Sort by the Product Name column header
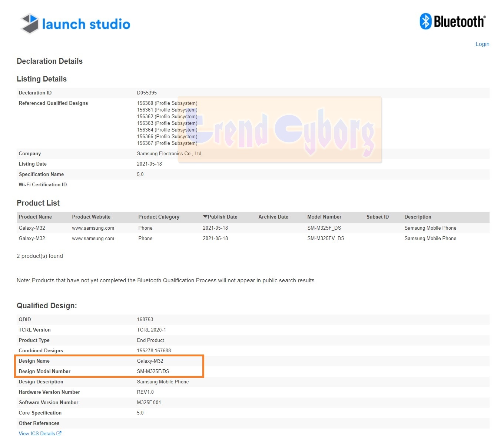Screen dimensions: 504x436 tap(36, 217)
